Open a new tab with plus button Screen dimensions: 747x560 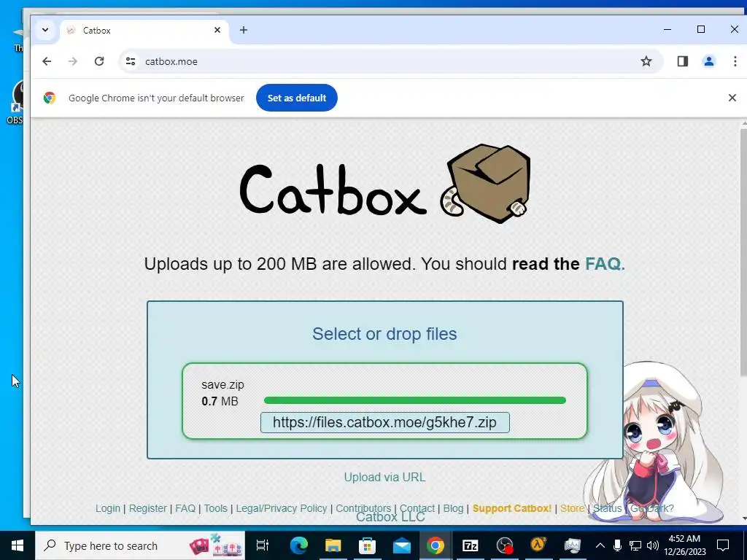click(244, 30)
